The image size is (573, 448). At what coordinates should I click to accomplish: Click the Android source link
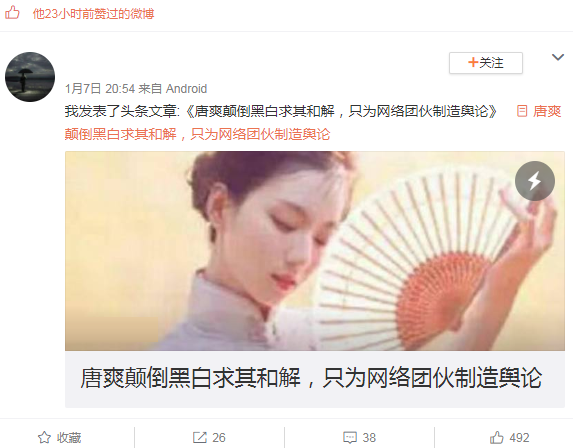click(186, 88)
